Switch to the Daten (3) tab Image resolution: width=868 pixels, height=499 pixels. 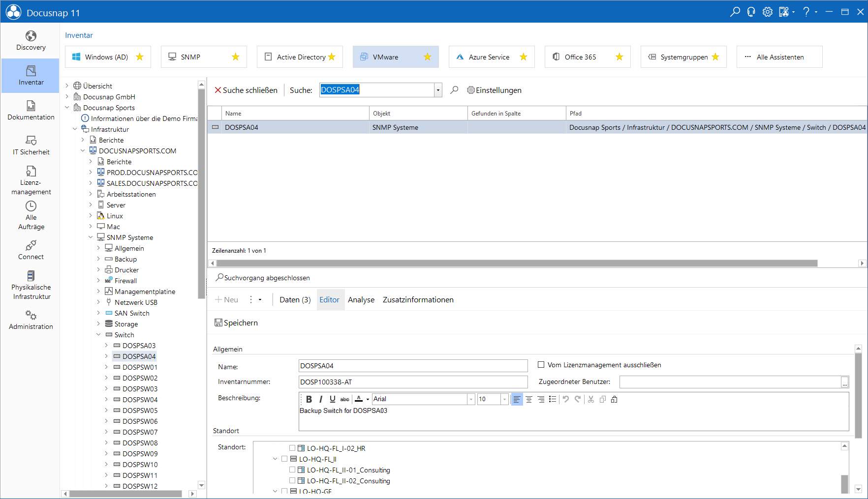(x=295, y=300)
